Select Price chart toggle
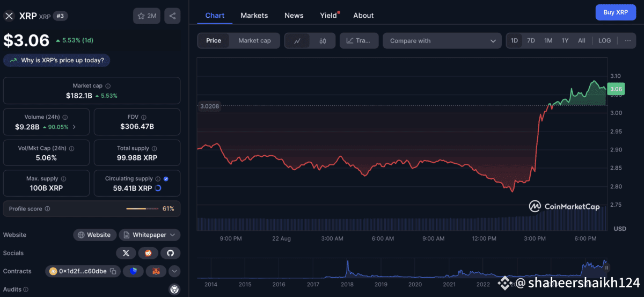This screenshot has width=644, height=297. point(214,41)
